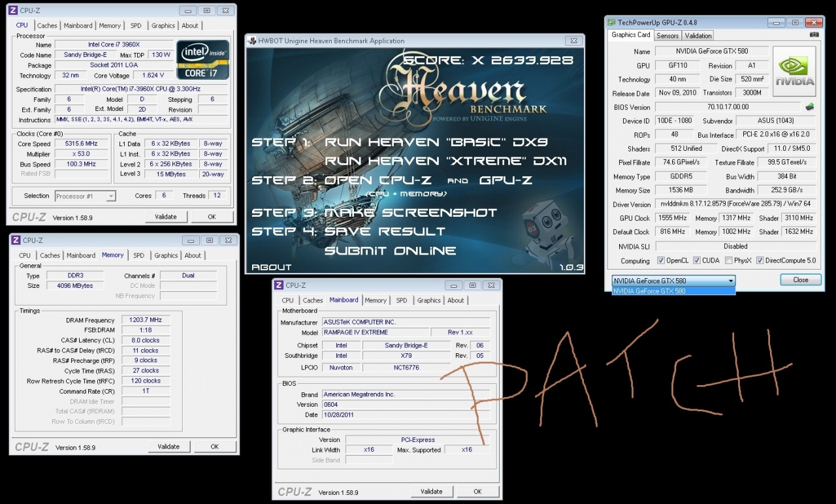
Task: Click the Intel Core i7 logo badge
Action: (x=202, y=60)
